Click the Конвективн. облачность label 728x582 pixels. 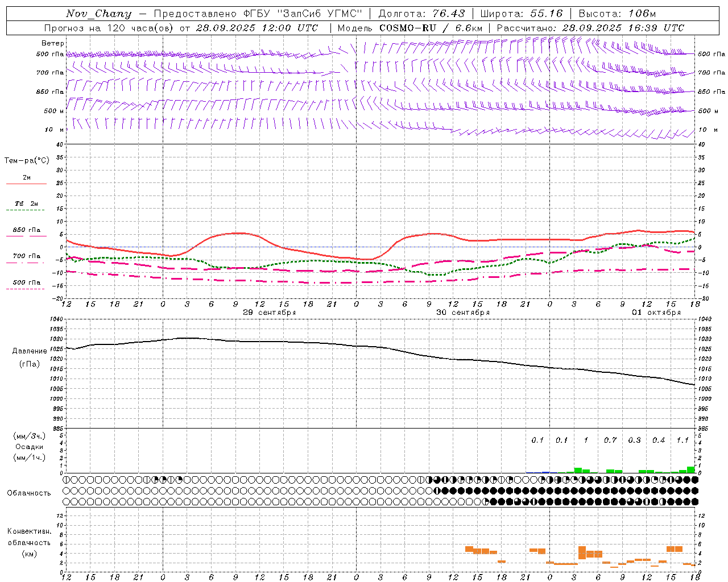[29, 537]
